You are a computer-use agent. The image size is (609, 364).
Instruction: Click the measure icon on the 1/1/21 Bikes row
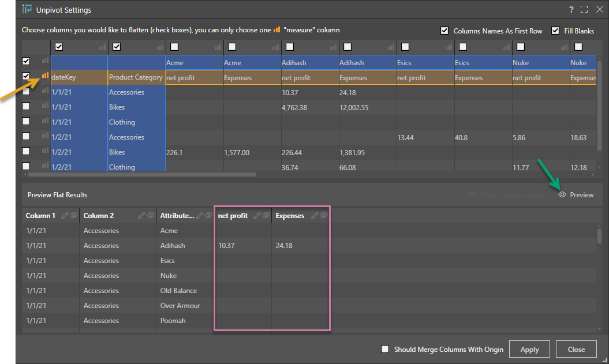[x=45, y=106]
